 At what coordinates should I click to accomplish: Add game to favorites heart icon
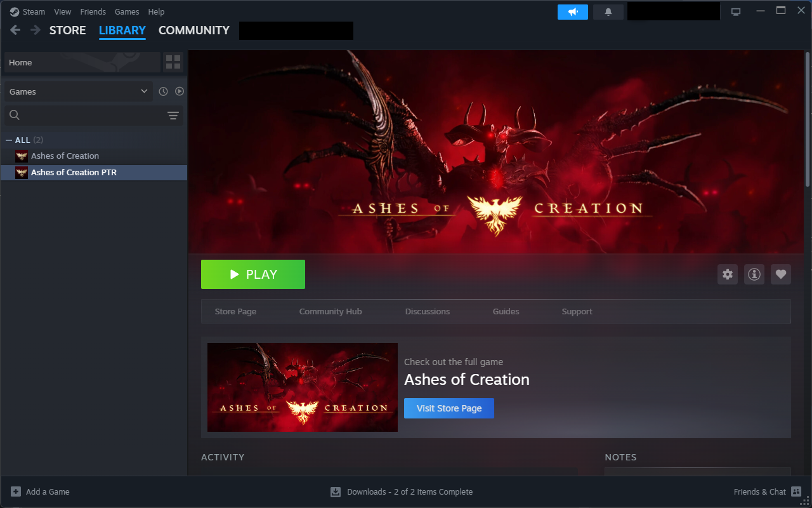[781, 274]
